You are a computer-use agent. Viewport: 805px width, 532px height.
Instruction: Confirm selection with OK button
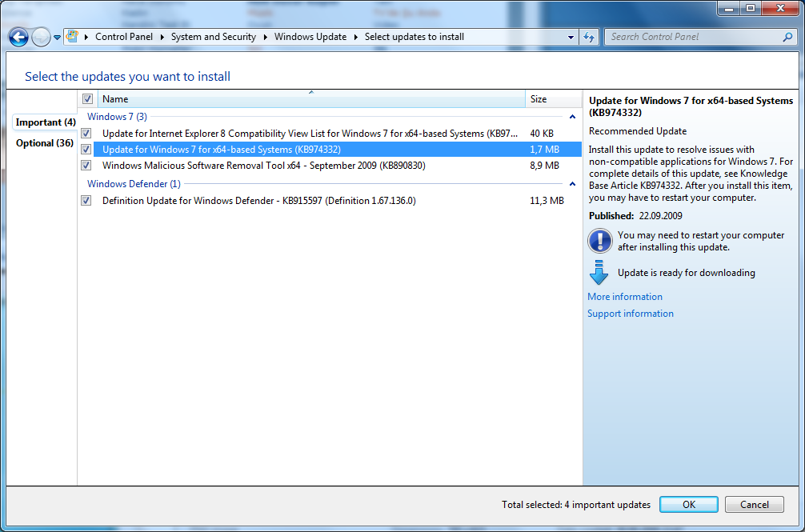688,504
